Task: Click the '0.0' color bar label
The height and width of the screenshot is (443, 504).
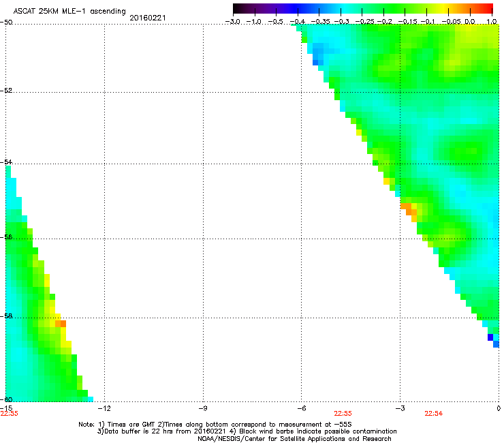Action: [470, 22]
